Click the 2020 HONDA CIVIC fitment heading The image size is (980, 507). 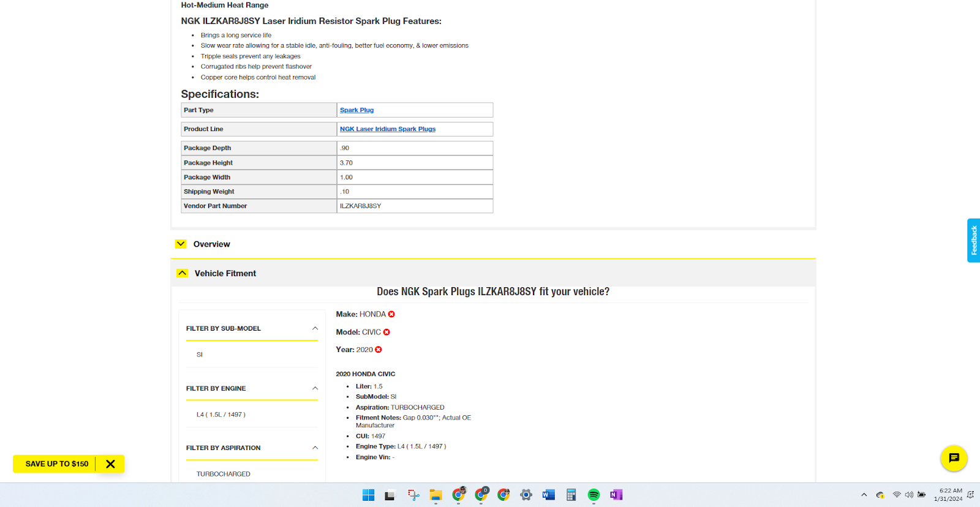[366, 374]
